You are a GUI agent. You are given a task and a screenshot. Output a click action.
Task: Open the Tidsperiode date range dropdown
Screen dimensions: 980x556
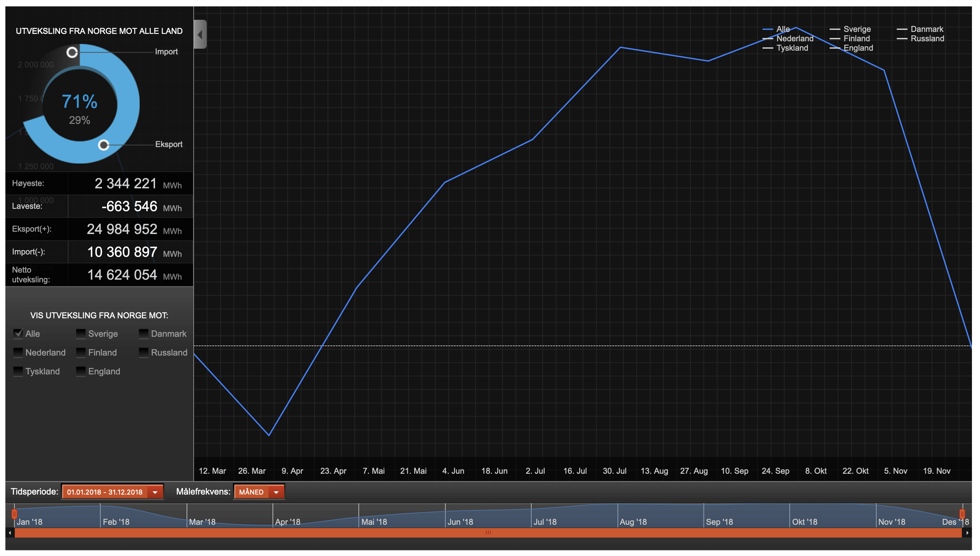[105, 492]
